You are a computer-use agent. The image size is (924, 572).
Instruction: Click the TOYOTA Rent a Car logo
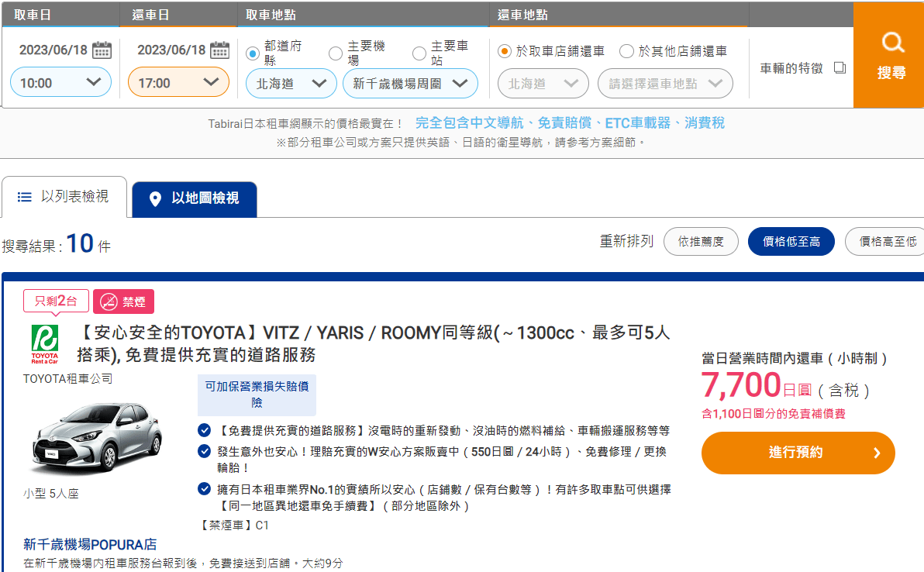pos(45,345)
